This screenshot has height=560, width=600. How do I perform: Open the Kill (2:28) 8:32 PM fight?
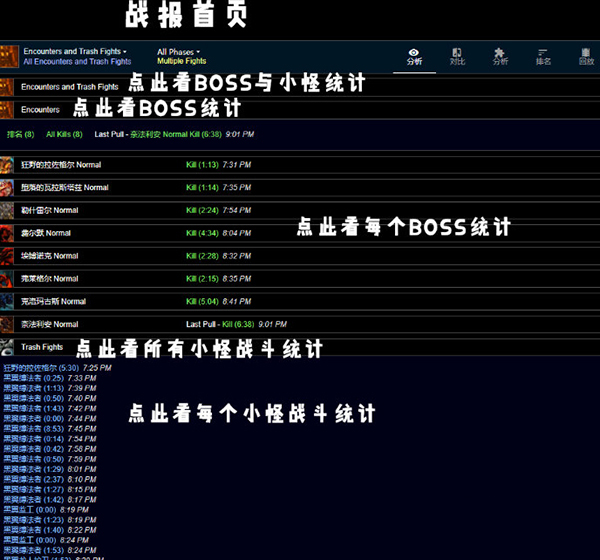tap(201, 256)
